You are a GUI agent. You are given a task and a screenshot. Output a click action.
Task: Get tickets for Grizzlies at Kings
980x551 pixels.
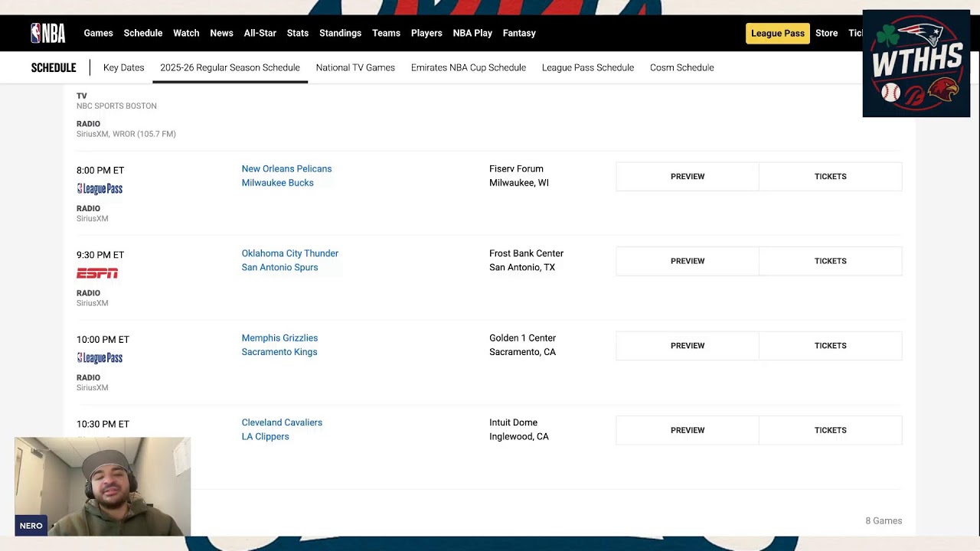coord(831,346)
